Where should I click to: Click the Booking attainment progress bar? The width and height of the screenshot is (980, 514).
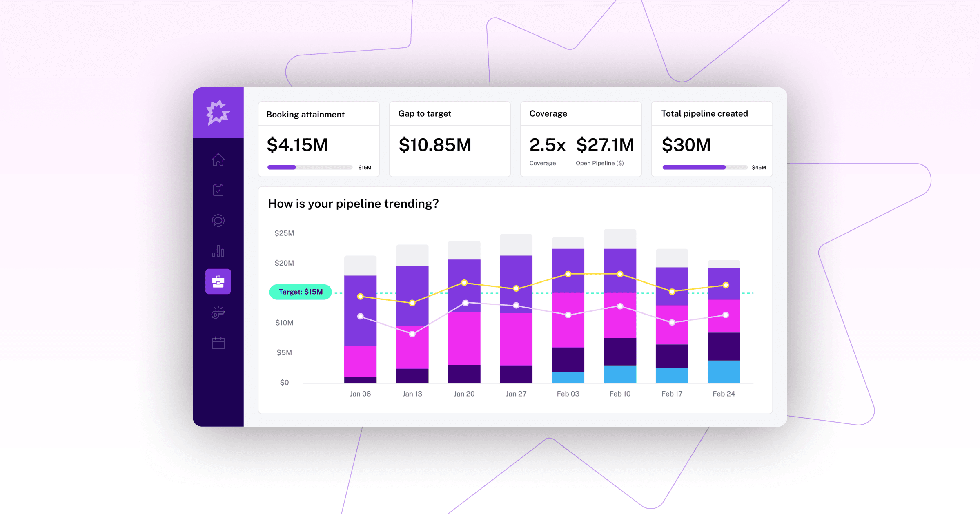click(x=310, y=167)
